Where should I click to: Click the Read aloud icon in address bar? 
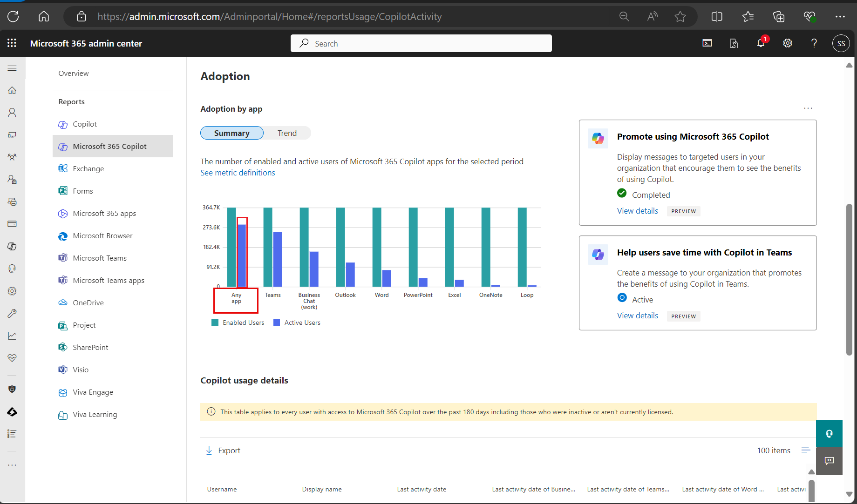pyautogui.click(x=653, y=17)
